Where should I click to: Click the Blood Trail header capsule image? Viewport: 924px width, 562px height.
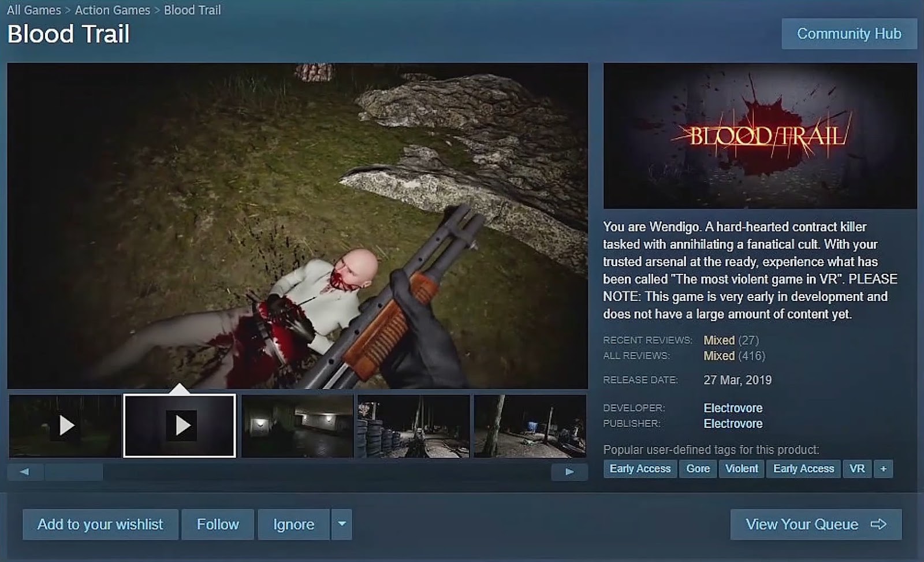click(x=760, y=136)
